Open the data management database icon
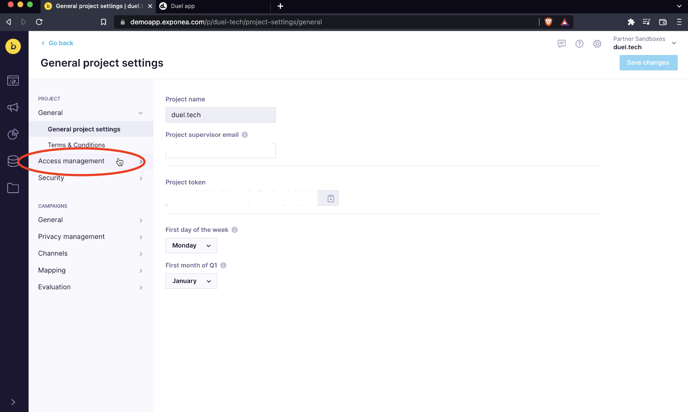This screenshot has height=412, width=688. [x=13, y=161]
